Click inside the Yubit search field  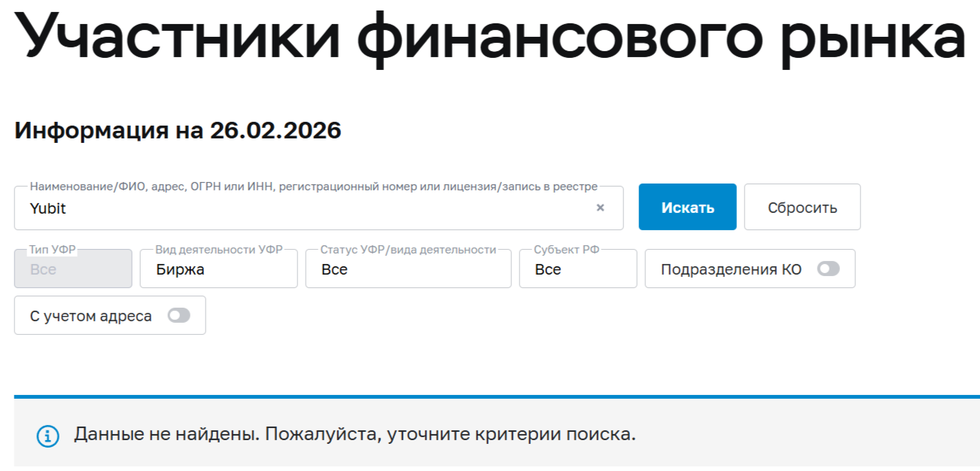pyautogui.click(x=301, y=207)
